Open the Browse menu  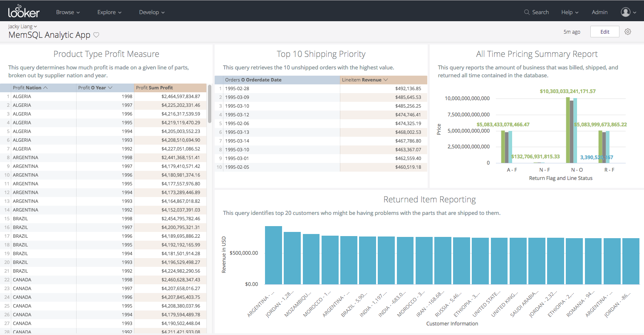pos(68,12)
